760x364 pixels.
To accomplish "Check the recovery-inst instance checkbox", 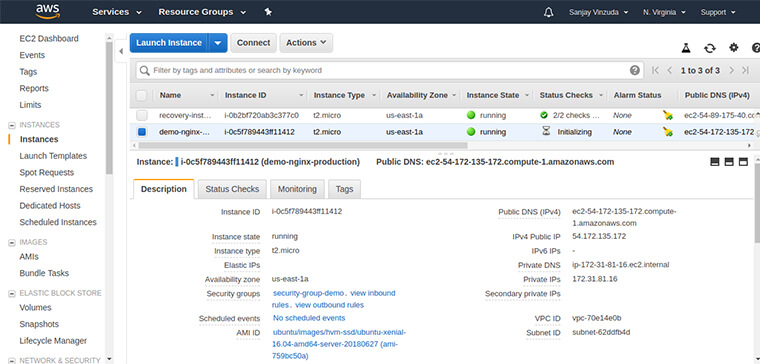I will (142, 115).
